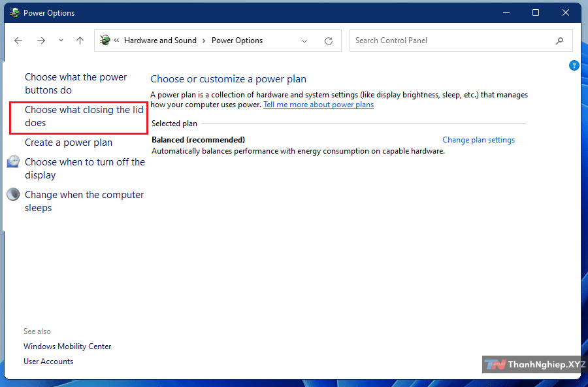Open Choose what closing the lid does
Image resolution: width=588 pixels, height=387 pixels.
tap(84, 116)
